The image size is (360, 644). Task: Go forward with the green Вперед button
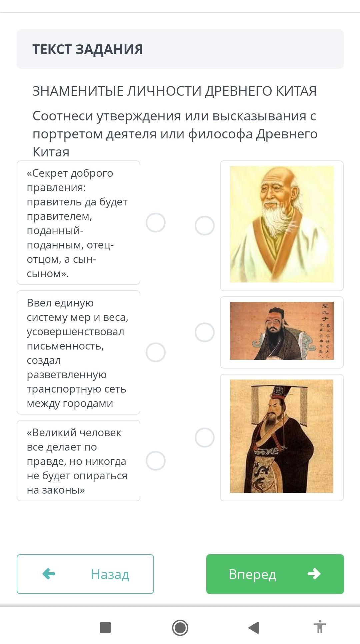click(275, 574)
